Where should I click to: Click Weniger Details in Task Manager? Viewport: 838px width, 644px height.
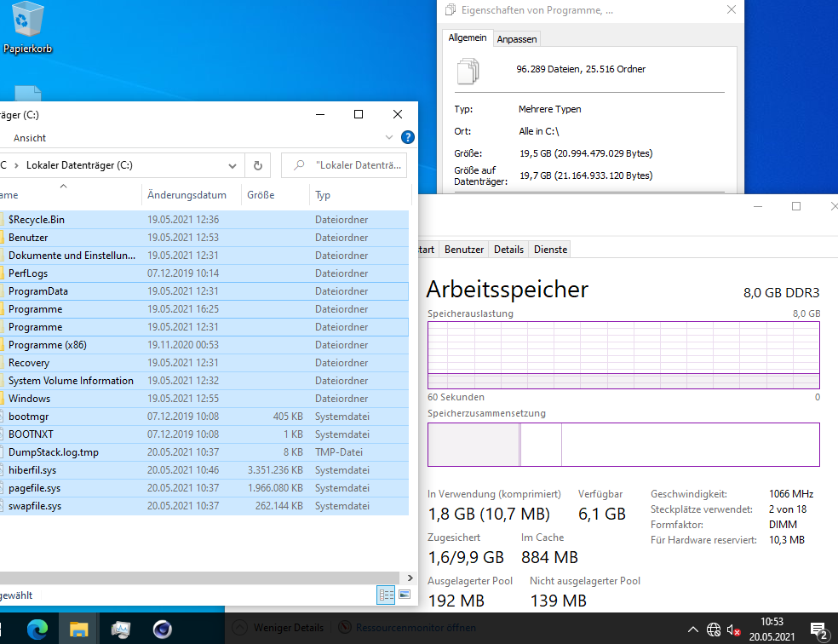click(289, 628)
